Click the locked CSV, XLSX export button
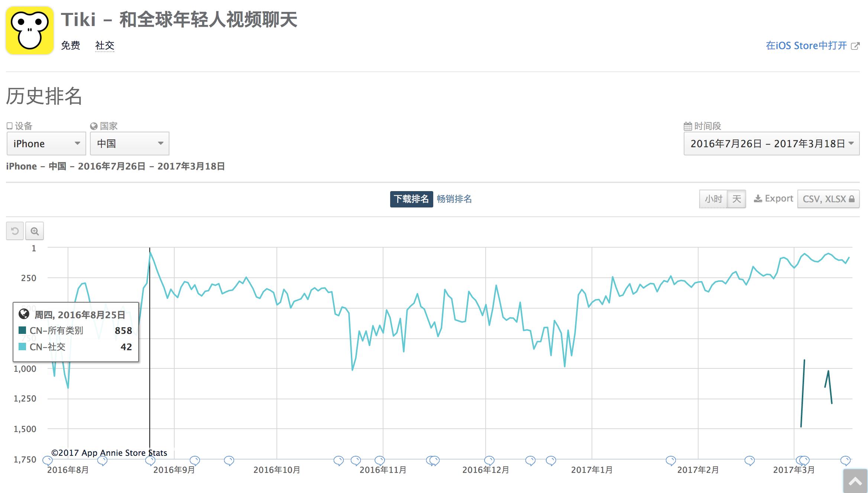The height and width of the screenshot is (493, 868). [x=828, y=199]
